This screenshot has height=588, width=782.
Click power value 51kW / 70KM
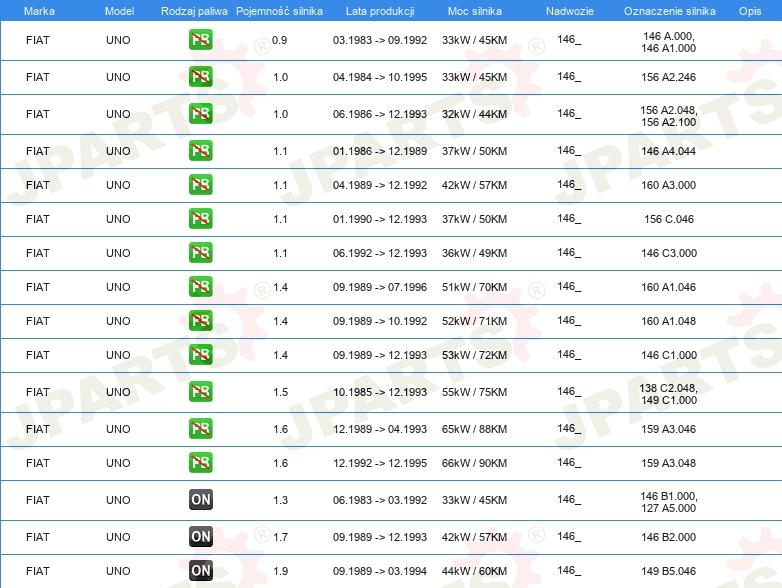pos(474,287)
